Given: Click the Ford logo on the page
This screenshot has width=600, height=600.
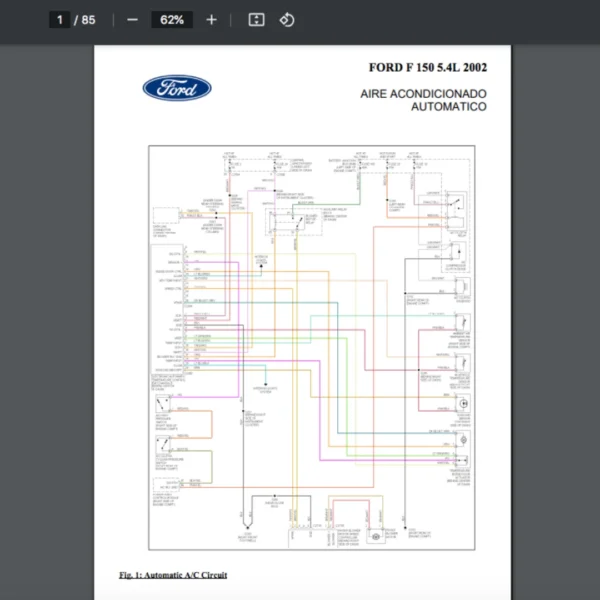Looking at the screenshot, I should point(177,88).
